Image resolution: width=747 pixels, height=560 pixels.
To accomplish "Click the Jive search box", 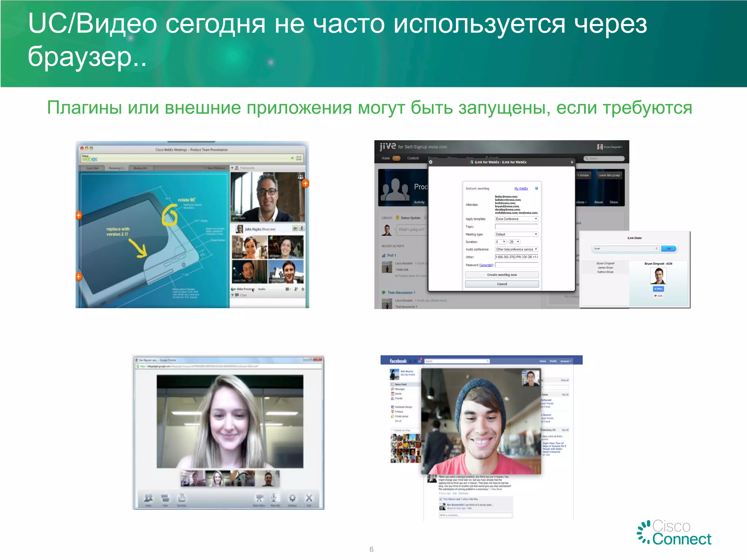I will (604, 159).
